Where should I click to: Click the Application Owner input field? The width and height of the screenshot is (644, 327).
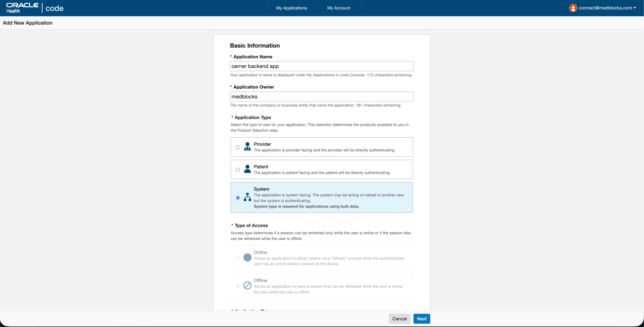tap(322, 97)
